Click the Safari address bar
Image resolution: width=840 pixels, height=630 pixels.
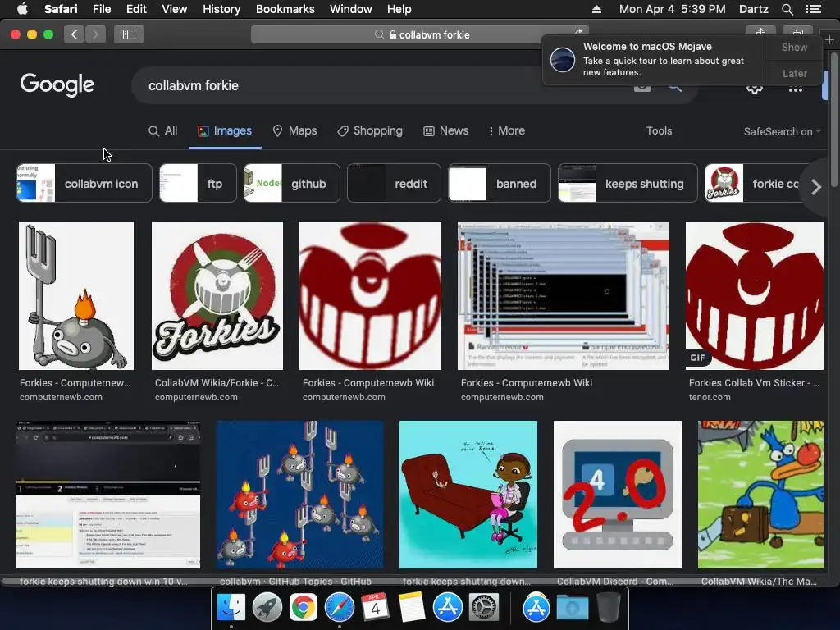click(419, 34)
